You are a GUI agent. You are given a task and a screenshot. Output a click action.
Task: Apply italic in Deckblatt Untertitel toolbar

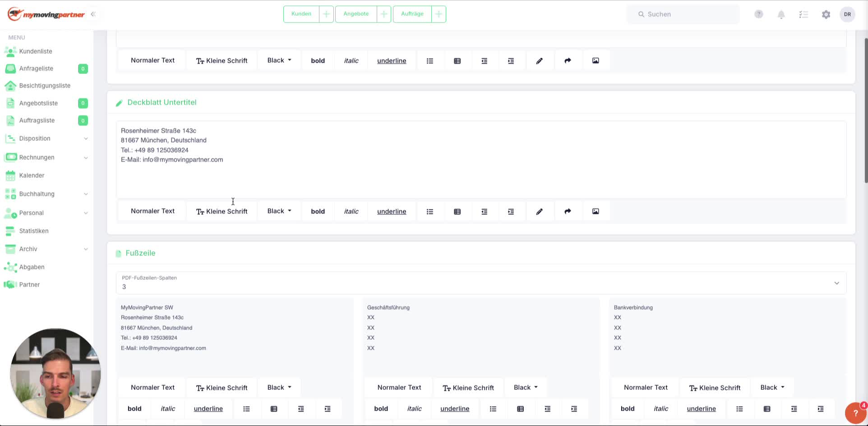[351, 211]
